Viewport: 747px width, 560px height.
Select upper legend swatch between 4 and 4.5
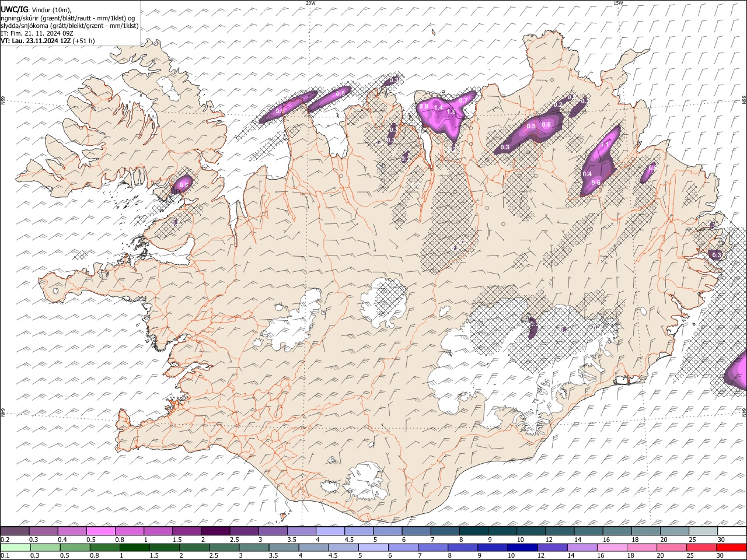(x=330, y=531)
